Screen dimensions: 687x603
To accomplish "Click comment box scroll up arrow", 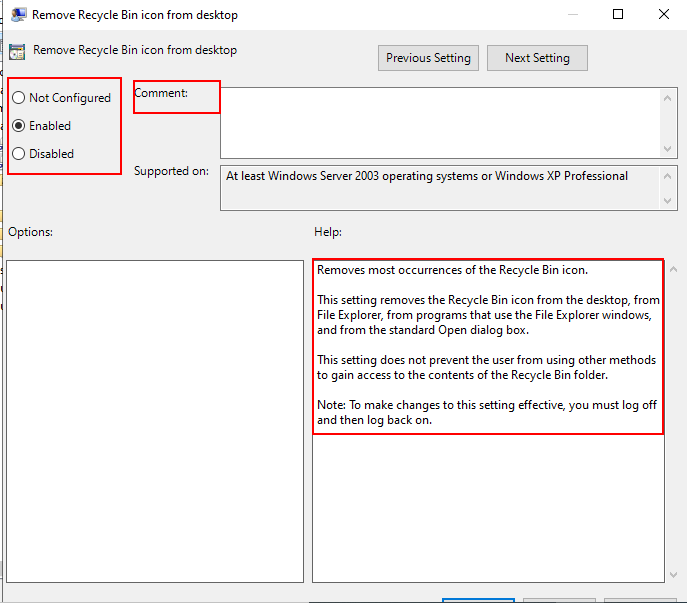I will (x=667, y=98).
